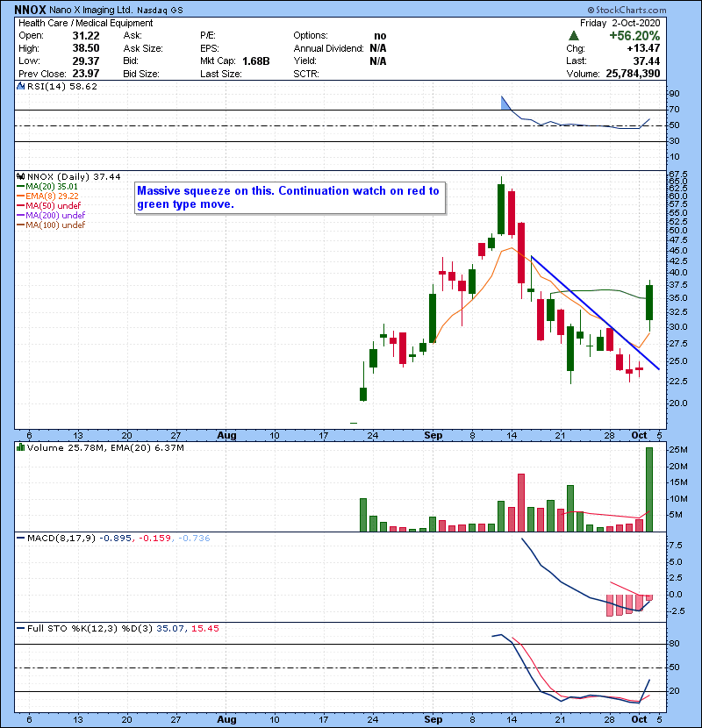
Task: Click the MA(20) 35.01 legend entry
Action: click(47, 186)
